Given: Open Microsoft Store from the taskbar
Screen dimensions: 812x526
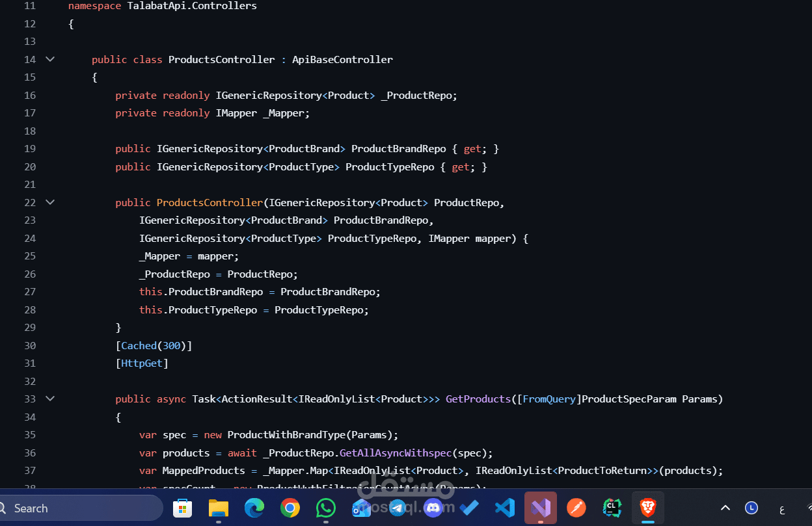Looking at the screenshot, I should click(x=182, y=508).
